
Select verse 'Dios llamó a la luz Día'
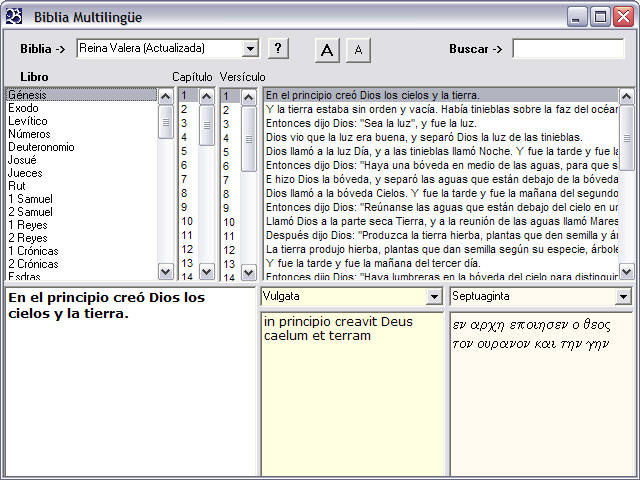[441, 151]
